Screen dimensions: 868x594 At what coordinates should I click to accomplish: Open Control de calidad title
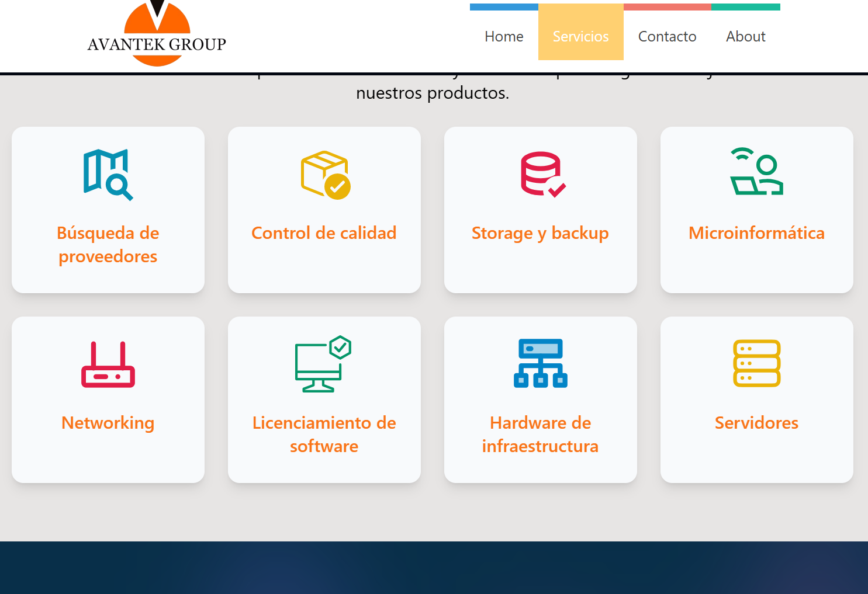pyautogui.click(x=324, y=233)
